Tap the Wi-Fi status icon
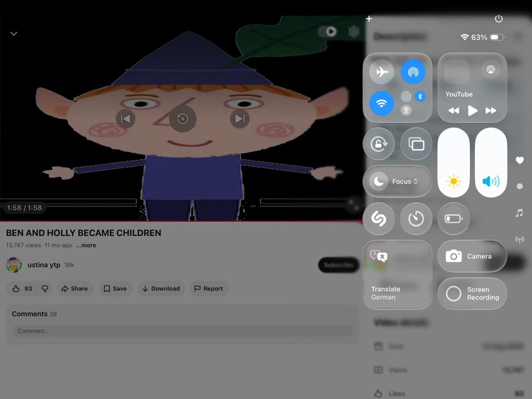Screen dimensions: 532x399 click(464, 37)
